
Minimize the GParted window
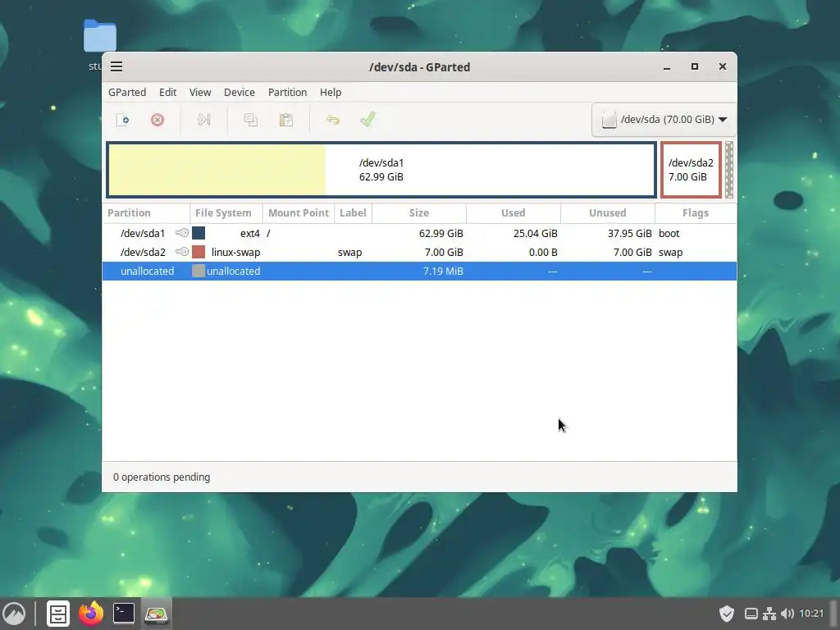[667, 67]
